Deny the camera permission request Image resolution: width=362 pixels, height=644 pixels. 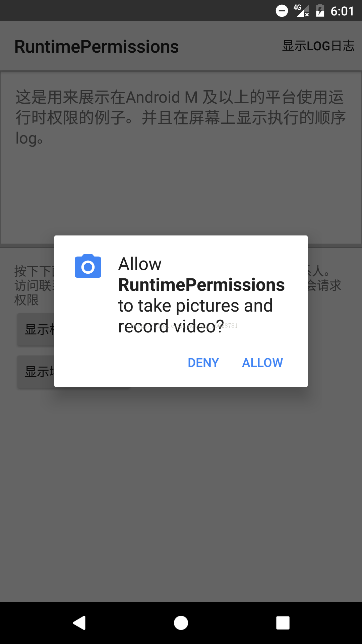coord(203,363)
